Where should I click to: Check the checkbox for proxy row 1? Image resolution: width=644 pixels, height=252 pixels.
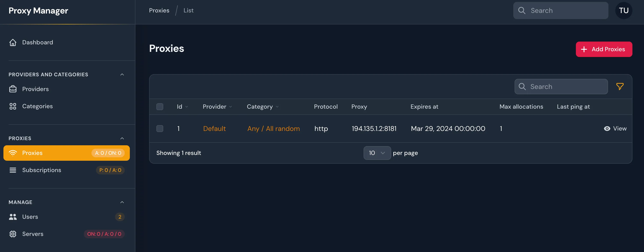click(x=160, y=128)
